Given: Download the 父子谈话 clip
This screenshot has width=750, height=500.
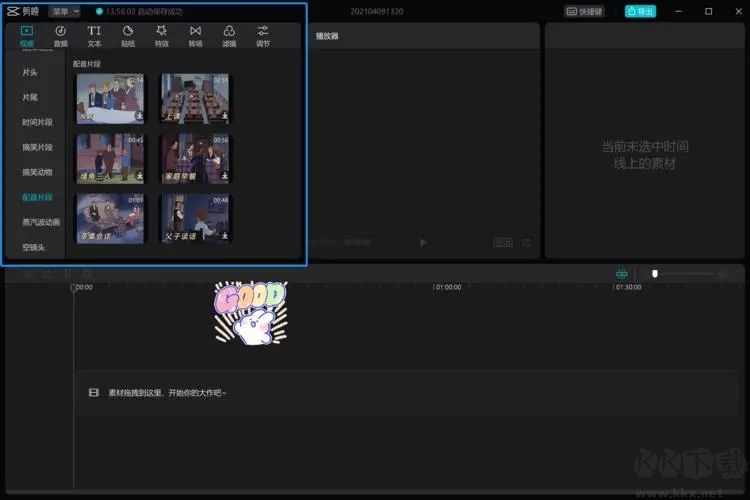Looking at the screenshot, I should [224, 235].
